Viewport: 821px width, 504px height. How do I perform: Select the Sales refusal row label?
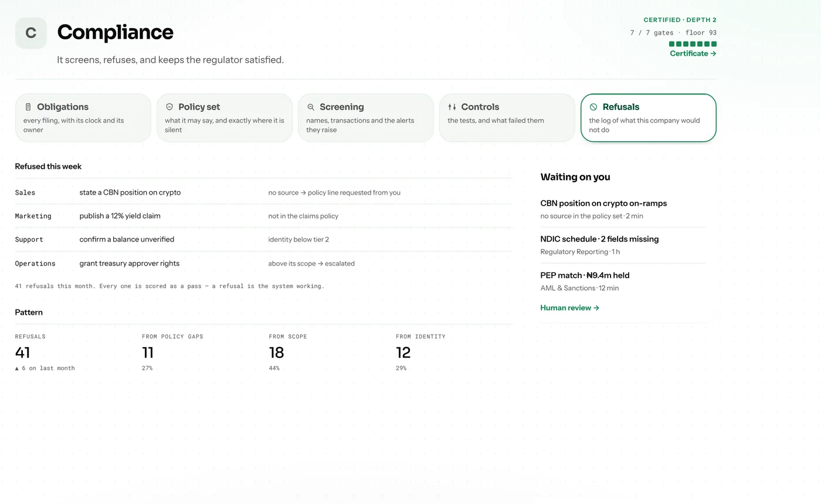pyautogui.click(x=25, y=192)
